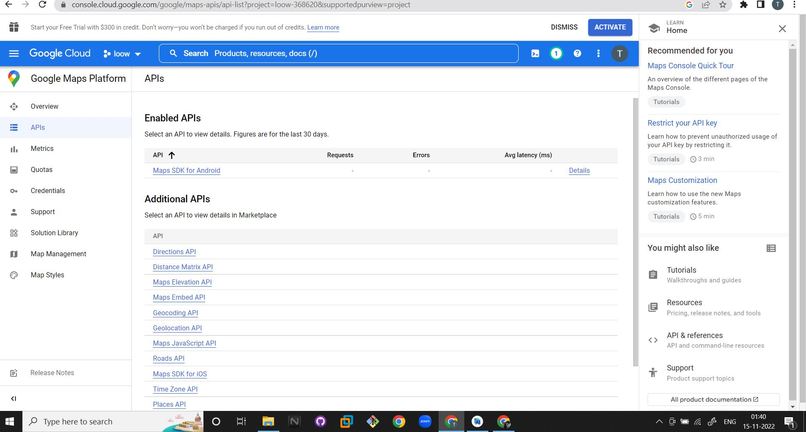The image size is (806, 432).
Task: Click the gift icon in trial banner
Action: point(14,27)
